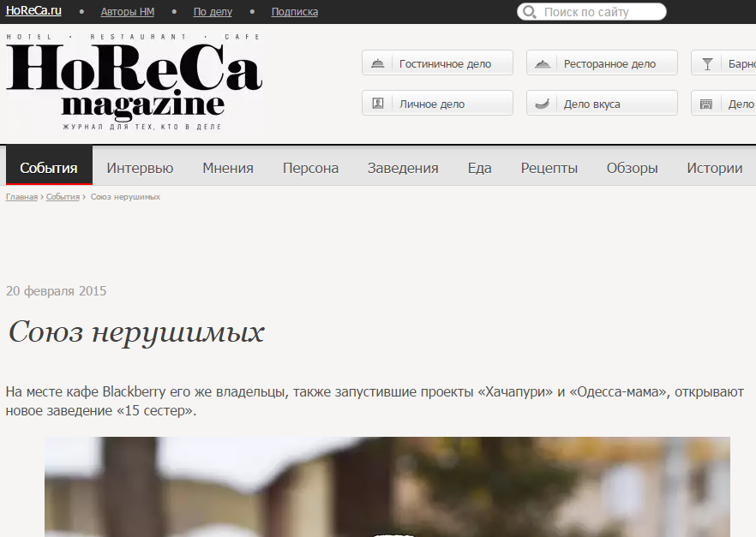Switch to the Обзоры tab
This screenshot has height=537, width=756.
(x=632, y=168)
